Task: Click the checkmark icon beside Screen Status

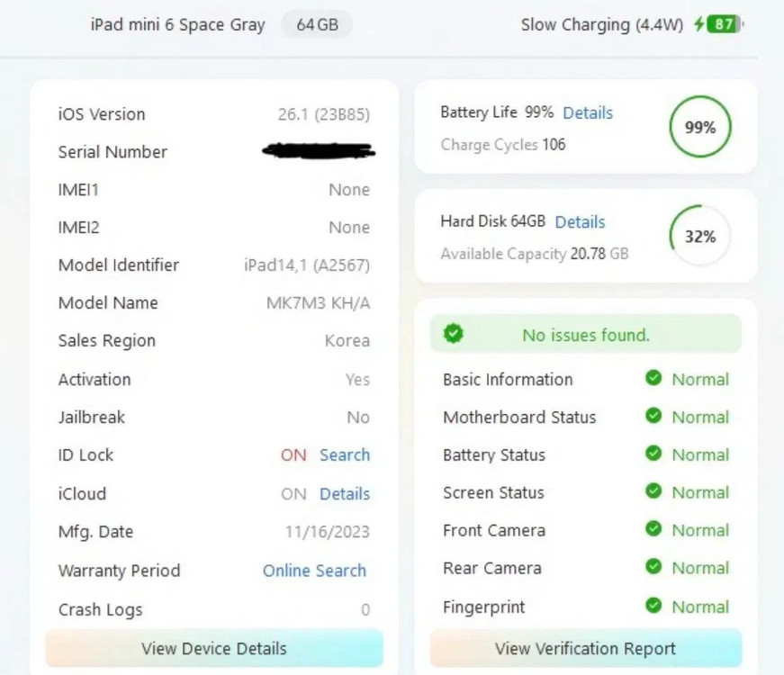Action: 654,492
